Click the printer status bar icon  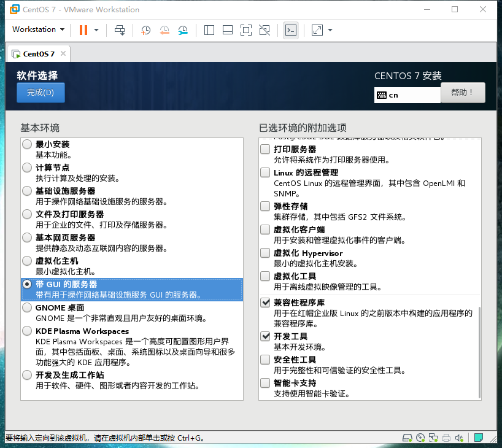click(x=446, y=438)
